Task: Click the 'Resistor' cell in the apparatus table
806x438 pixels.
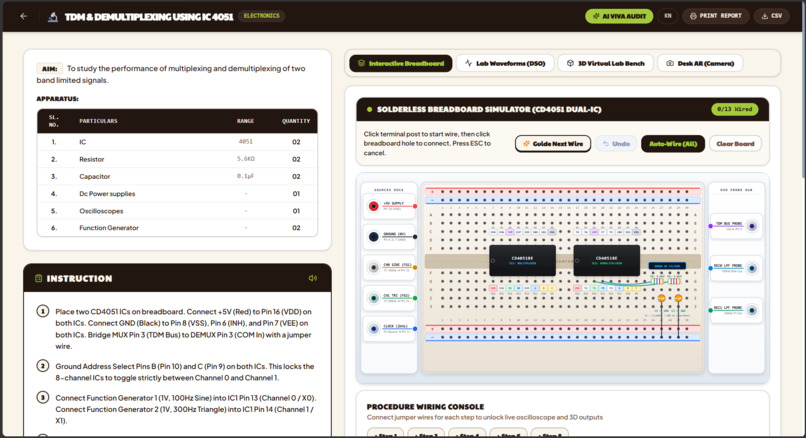Action: pyautogui.click(x=91, y=159)
